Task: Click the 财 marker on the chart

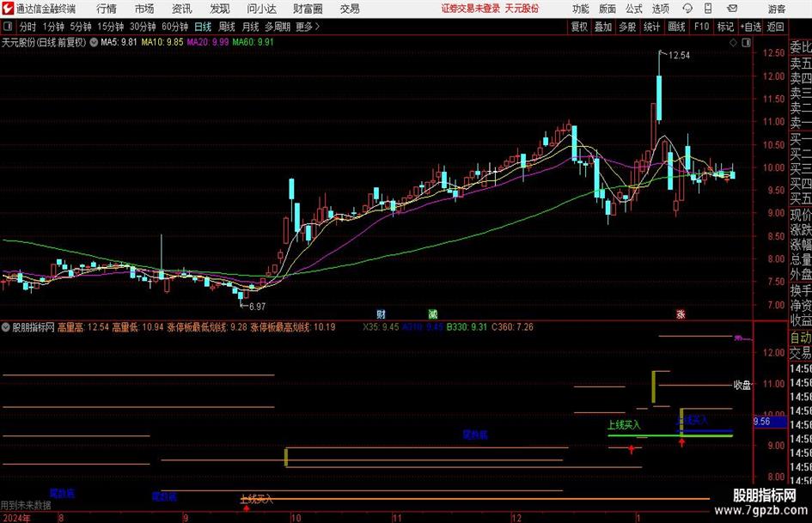Action: 381,314
